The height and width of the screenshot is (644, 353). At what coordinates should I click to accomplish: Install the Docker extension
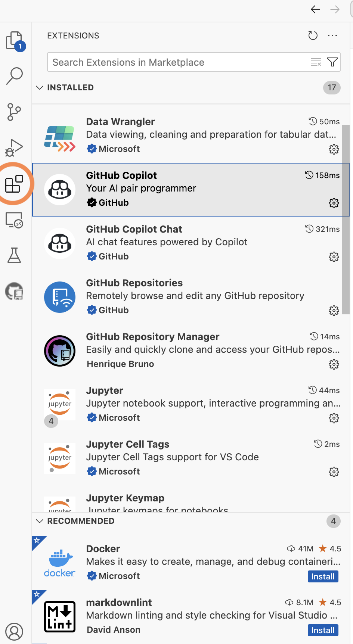pyautogui.click(x=323, y=576)
